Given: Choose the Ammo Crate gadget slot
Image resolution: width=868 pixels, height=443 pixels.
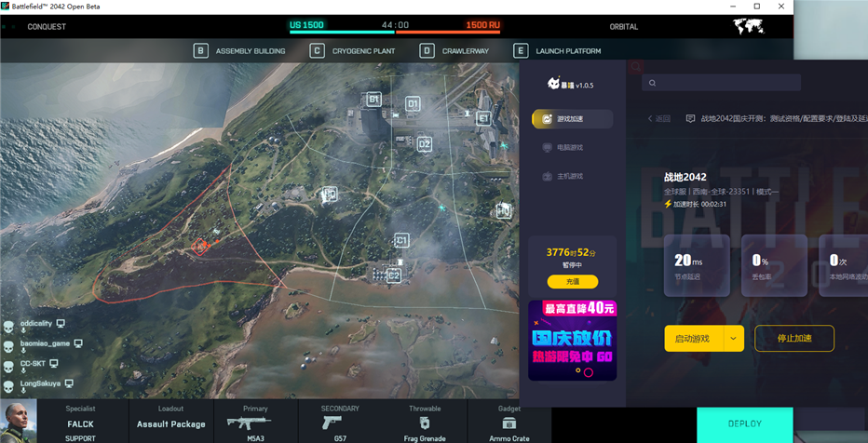Looking at the screenshot, I should tap(509, 423).
